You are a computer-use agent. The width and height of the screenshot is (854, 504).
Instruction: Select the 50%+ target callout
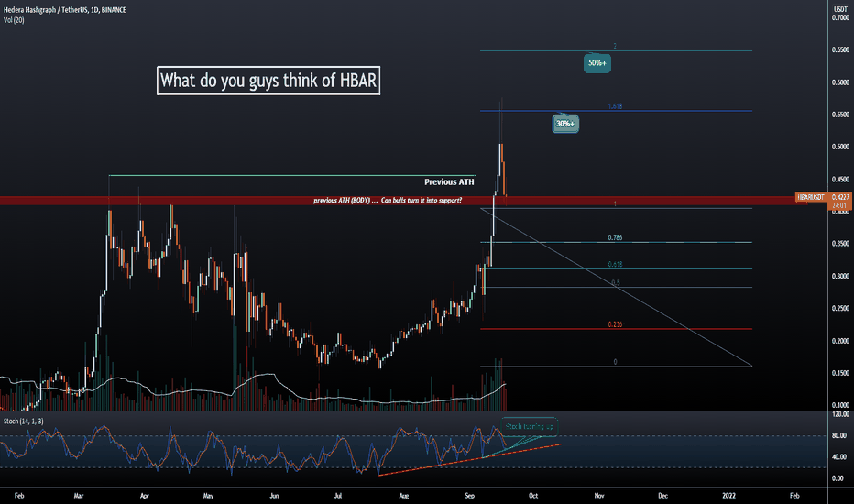(x=597, y=63)
